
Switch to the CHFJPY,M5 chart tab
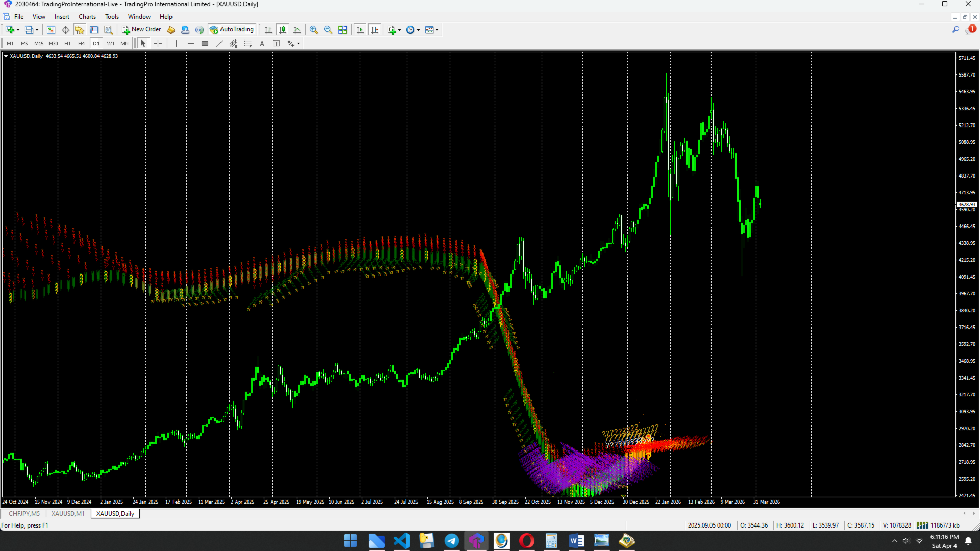click(x=24, y=514)
